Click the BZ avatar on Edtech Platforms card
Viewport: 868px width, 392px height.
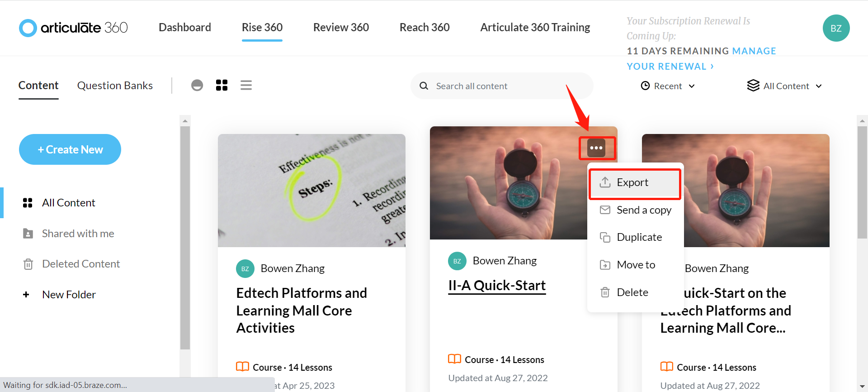click(x=245, y=269)
